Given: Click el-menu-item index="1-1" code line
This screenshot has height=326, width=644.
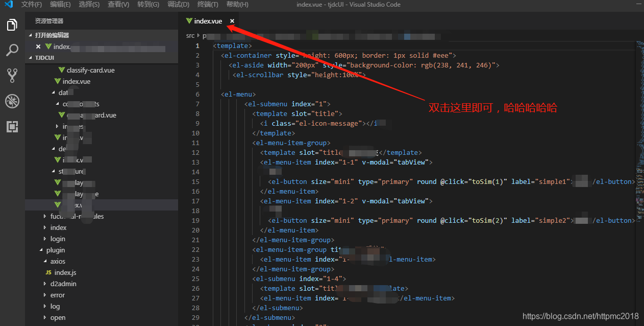Looking at the screenshot, I should [346, 162].
